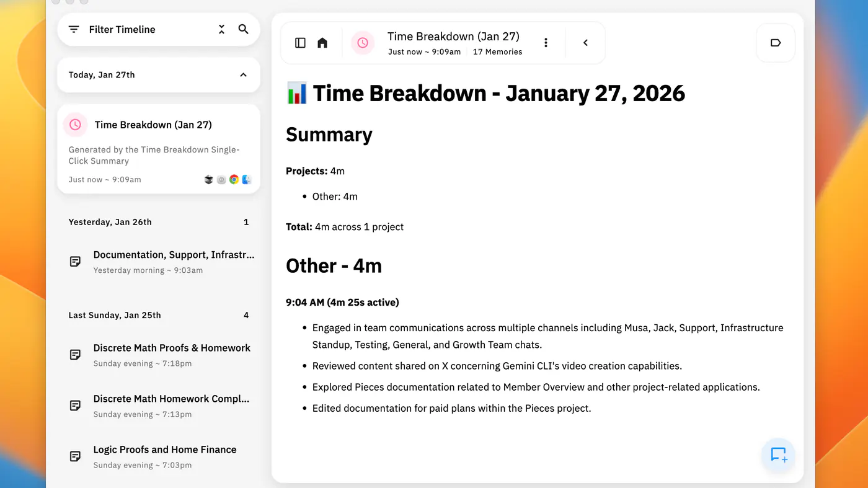Open timeline search with the magnifier icon

pyautogui.click(x=244, y=29)
